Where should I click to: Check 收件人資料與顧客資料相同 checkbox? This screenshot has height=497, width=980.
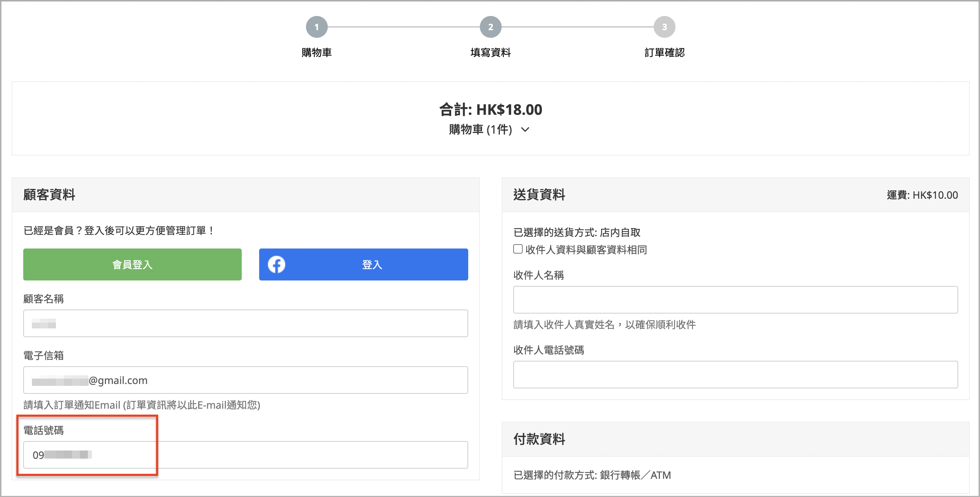(x=518, y=249)
